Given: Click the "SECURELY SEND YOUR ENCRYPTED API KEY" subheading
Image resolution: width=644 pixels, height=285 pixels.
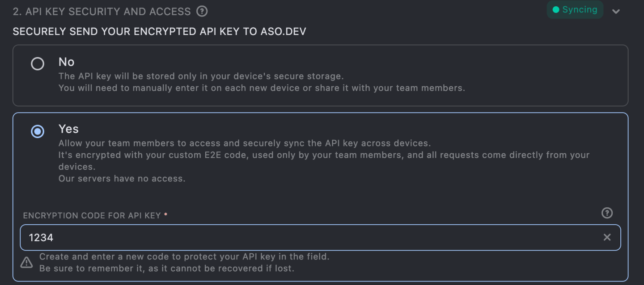Looking at the screenshot, I should [159, 32].
